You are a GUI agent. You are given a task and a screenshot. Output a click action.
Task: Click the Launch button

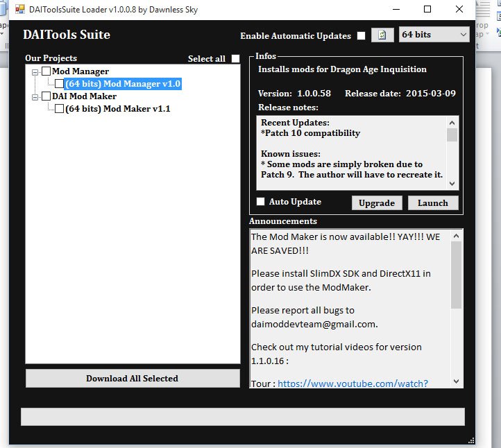point(433,203)
